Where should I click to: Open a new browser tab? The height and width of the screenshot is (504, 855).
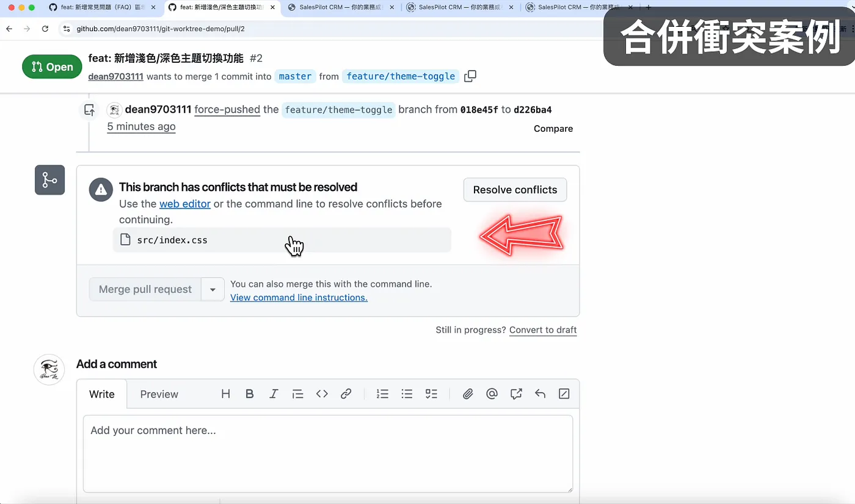click(x=648, y=7)
